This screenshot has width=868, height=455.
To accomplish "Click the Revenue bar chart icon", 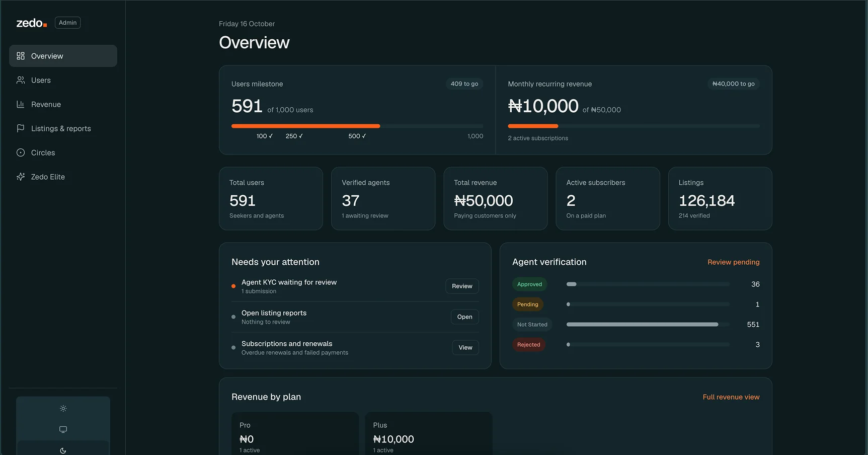I will click(x=21, y=104).
